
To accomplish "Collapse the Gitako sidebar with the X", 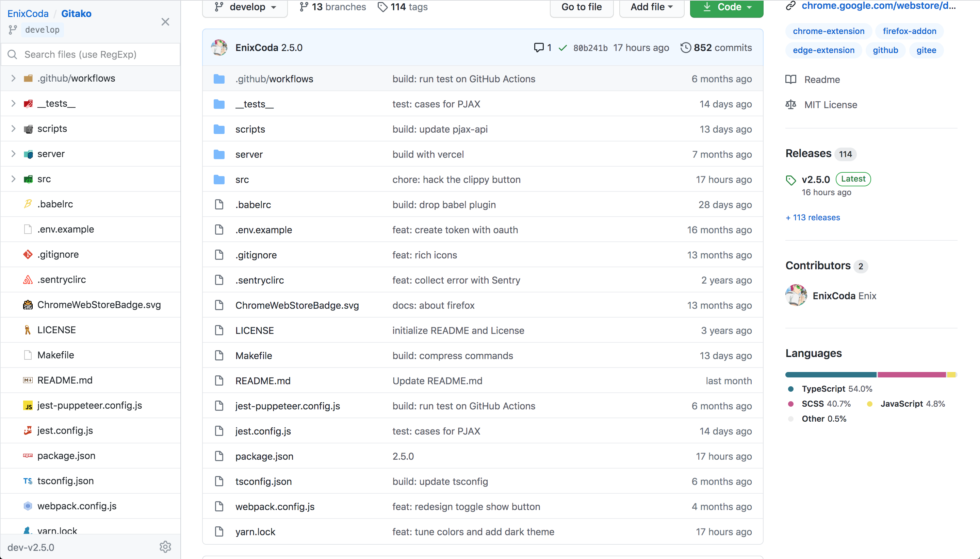I will click(165, 22).
